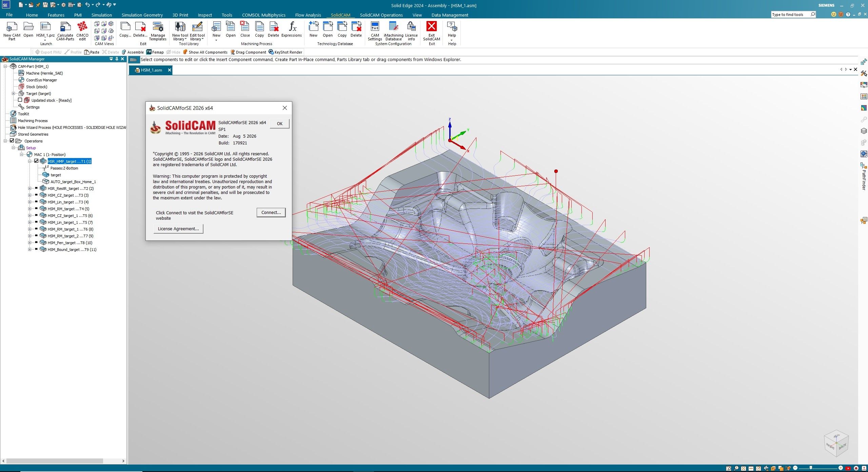Click OK in SolidCAM about dialog
The height and width of the screenshot is (472, 868).
[279, 123]
